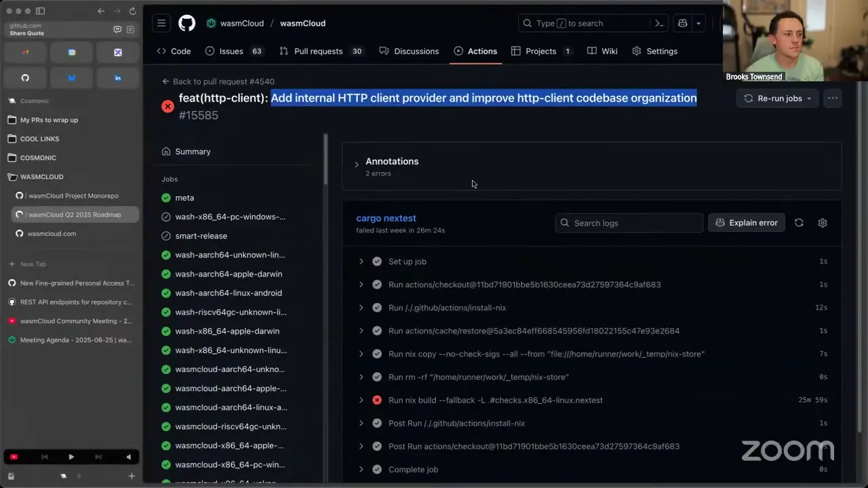The width and height of the screenshot is (868, 488).
Task: Mute audio with the speaker icon
Action: click(x=128, y=457)
